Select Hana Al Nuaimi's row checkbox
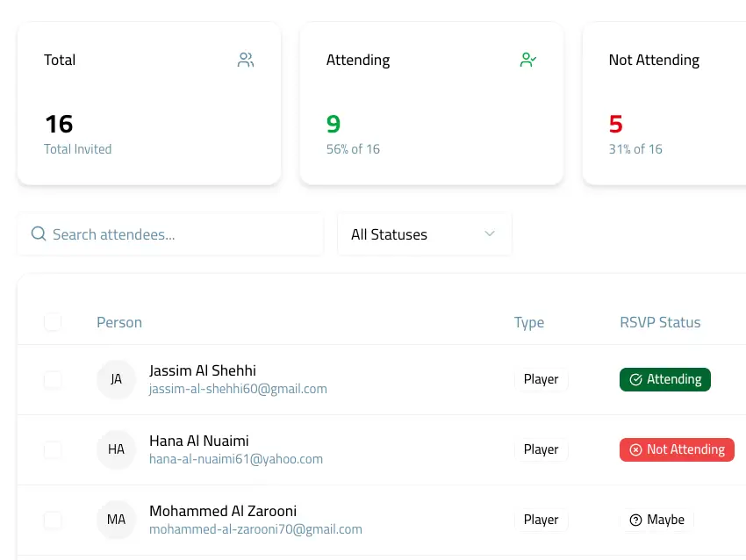The width and height of the screenshot is (746, 560). (x=53, y=449)
